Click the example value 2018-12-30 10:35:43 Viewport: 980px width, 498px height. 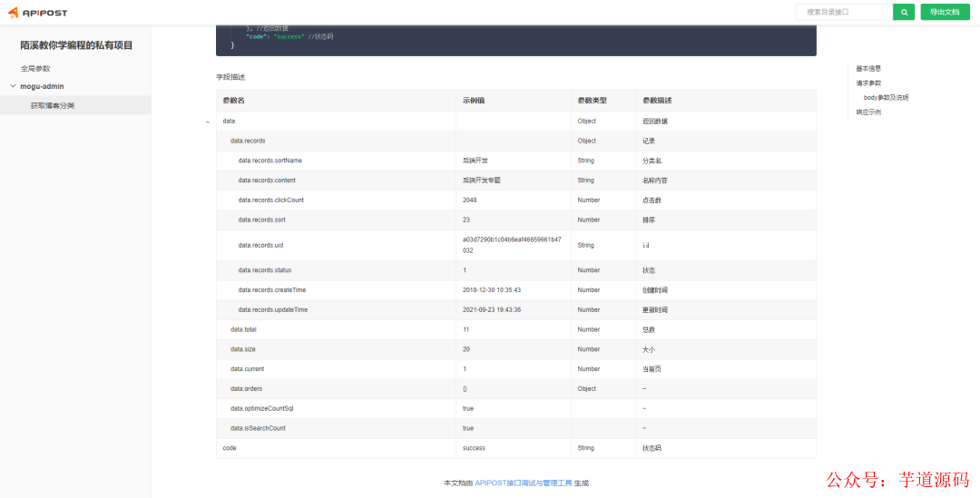click(x=492, y=290)
